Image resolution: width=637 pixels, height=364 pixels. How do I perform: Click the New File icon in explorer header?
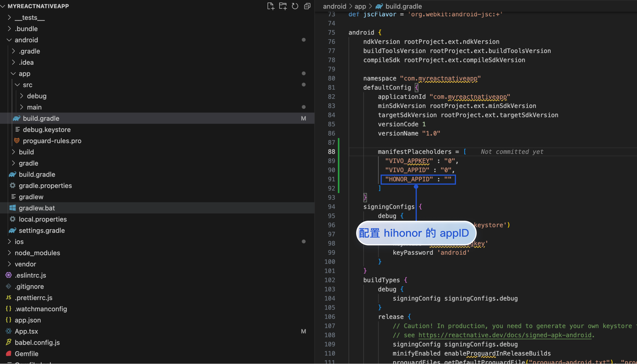click(x=270, y=6)
